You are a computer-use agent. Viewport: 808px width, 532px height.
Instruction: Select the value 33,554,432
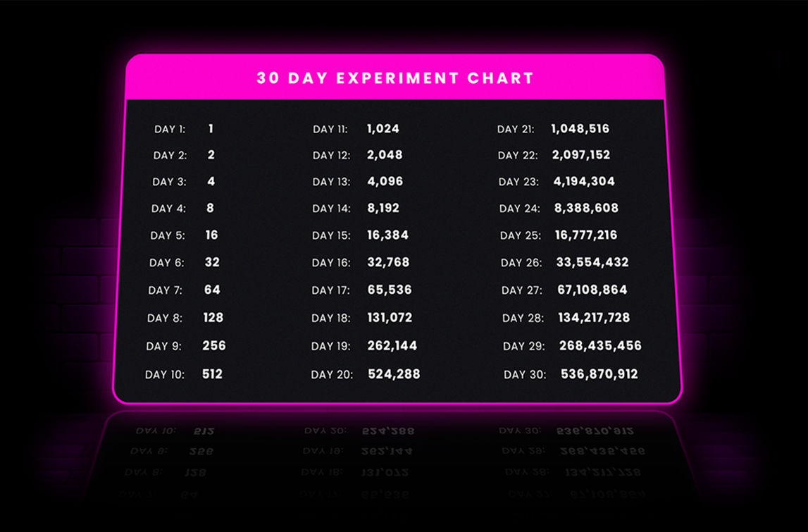coord(592,262)
